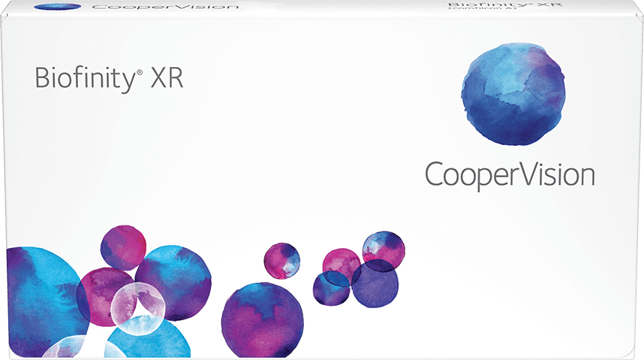Screen dimensions: 644x360
Task: Click the small blue logo oval on top flap
Action: (x=58, y=7)
